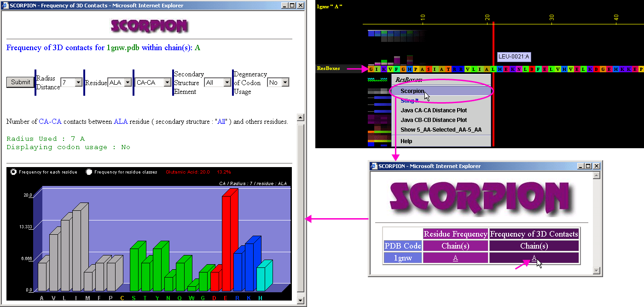Click chain A link under Frequency of 3D Contacts

point(534,258)
